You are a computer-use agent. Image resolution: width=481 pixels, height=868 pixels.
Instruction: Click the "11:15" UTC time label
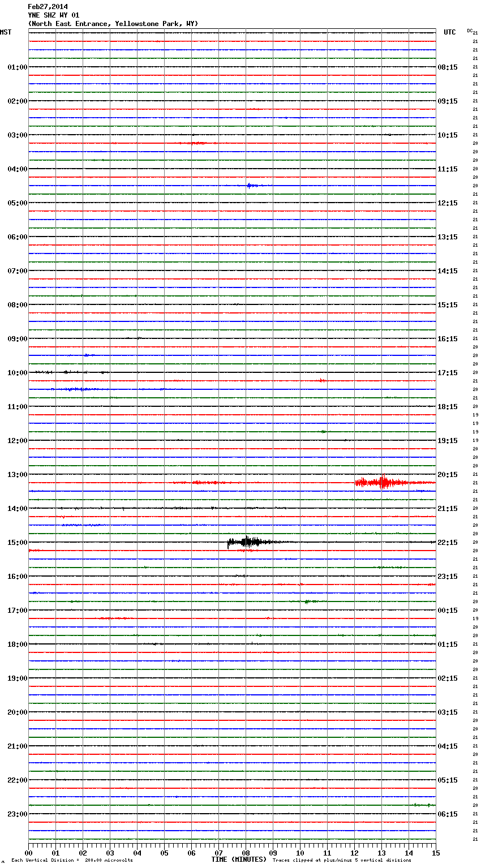448,169
